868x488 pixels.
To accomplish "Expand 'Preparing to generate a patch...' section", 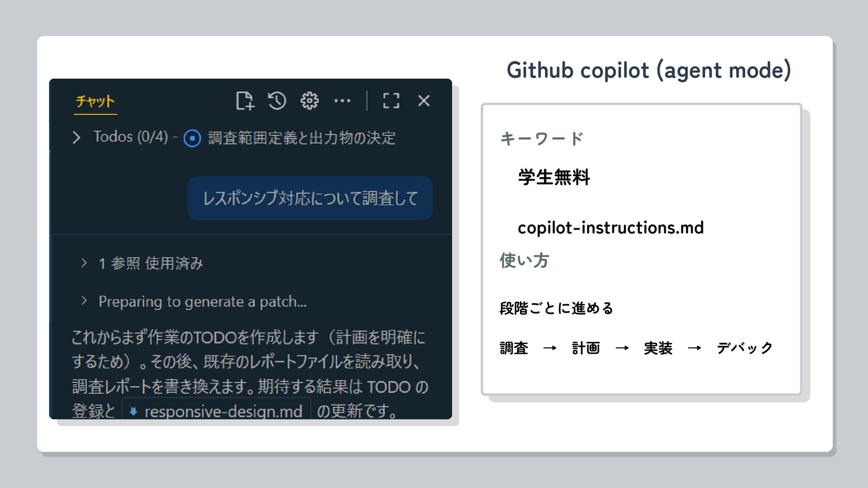I will (x=84, y=301).
